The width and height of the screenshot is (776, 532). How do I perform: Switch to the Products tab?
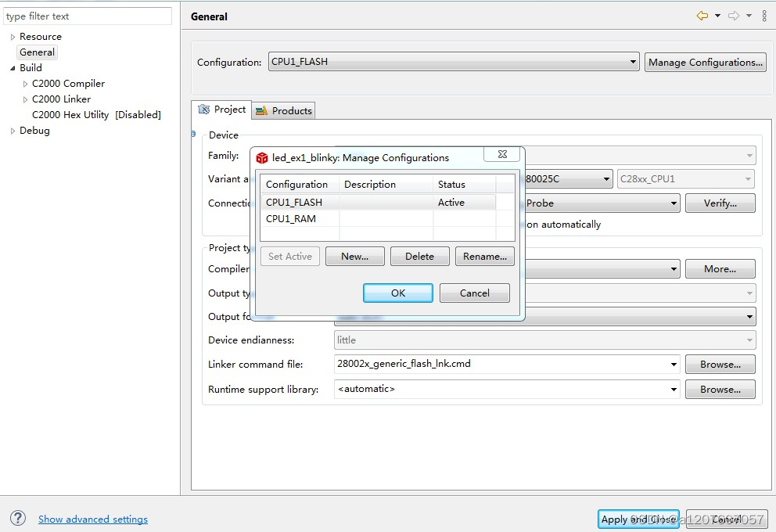point(284,111)
